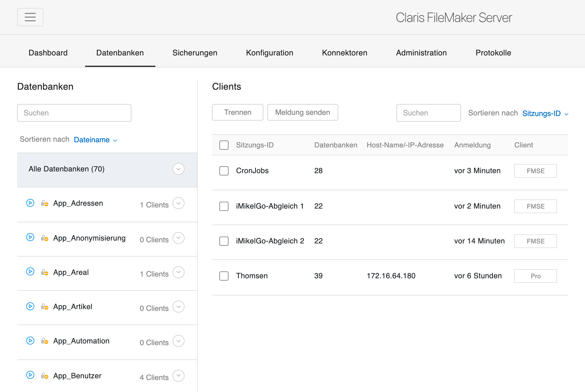585x392 pixels.
Task: Click the Sitzungs-ID column header
Action: [x=255, y=145]
